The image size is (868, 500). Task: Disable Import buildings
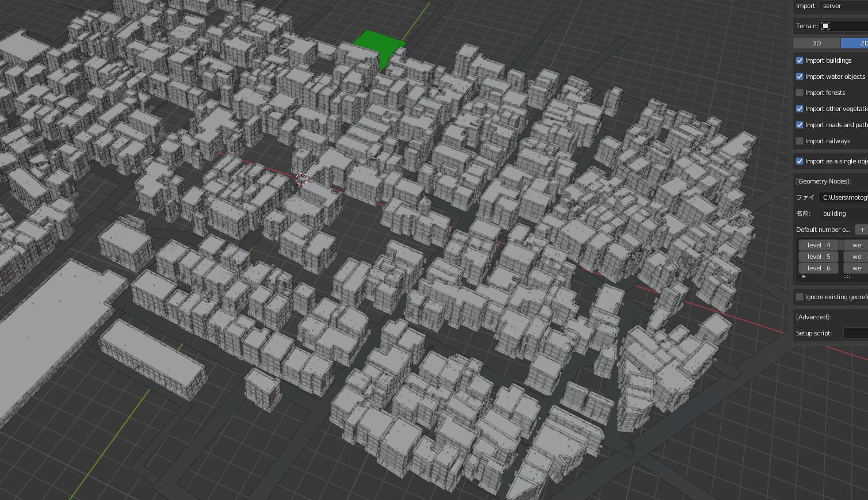[800, 60]
